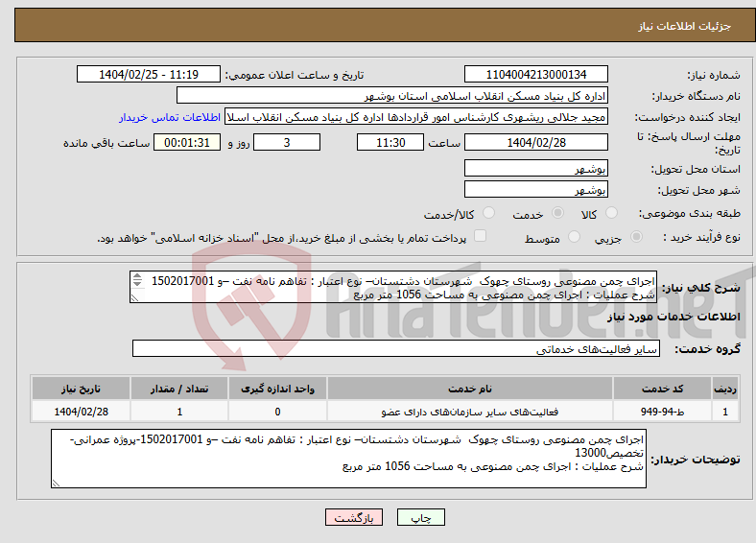Select the متوسط purchase type radio
The width and height of the screenshot is (756, 543).
click(x=574, y=237)
